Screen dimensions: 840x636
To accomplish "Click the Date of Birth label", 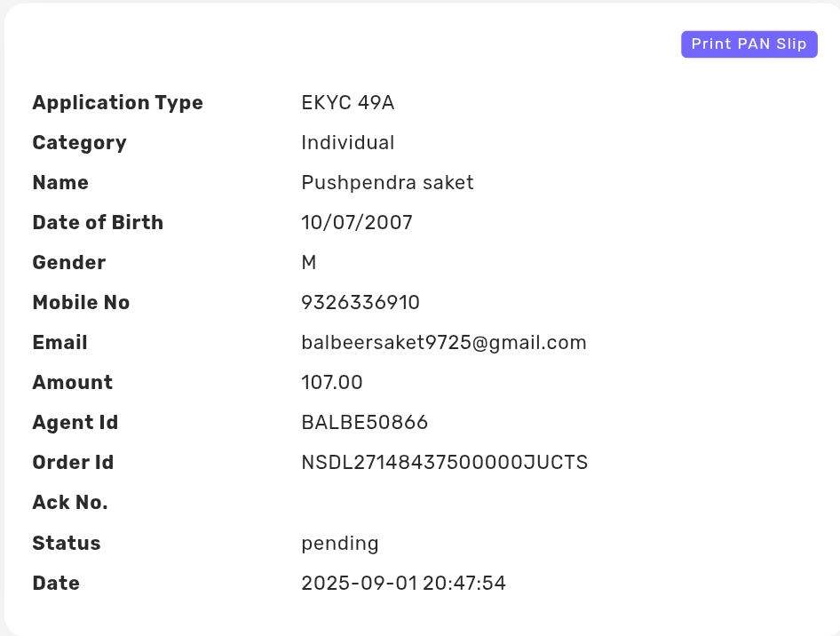I will pyautogui.click(x=98, y=223).
